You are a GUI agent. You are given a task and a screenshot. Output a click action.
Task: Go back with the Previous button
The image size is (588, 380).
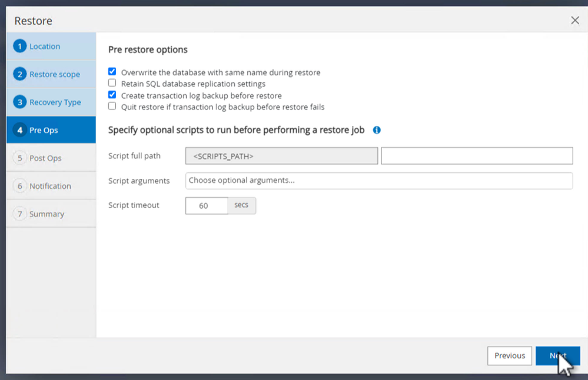(x=509, y=355)
